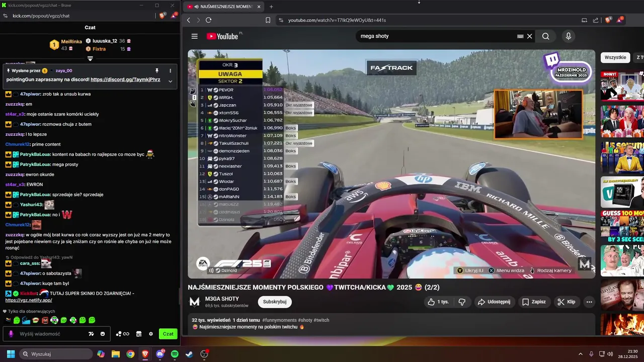The width and height of the screenshot is (644, 362).
Task: Select the 'Wszystkie' filter chip
Action: (x=615, y=57)
